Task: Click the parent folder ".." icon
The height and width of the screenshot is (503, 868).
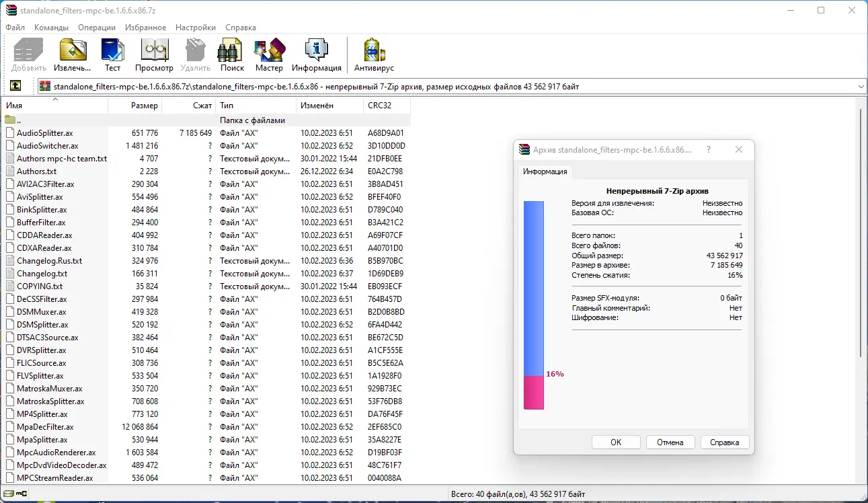Action: pyautogui.click(x=10, y=120)
